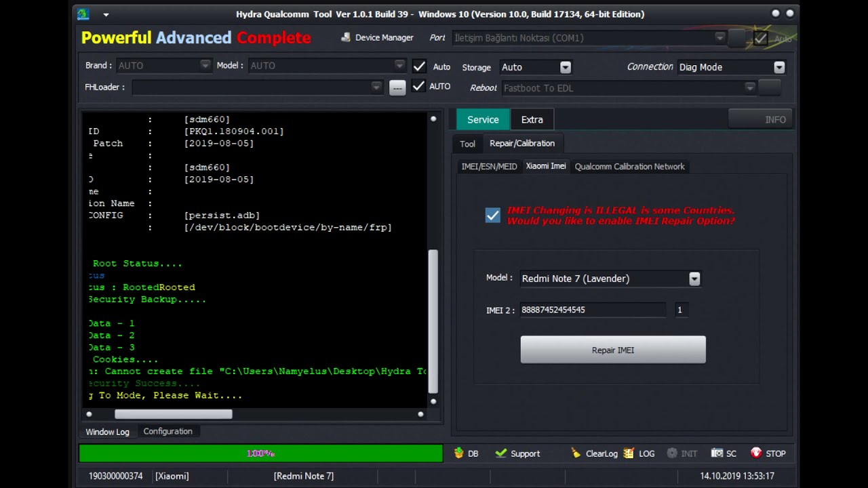
Task: Open the Storage Auto dropdown
Action: [566, 66]
